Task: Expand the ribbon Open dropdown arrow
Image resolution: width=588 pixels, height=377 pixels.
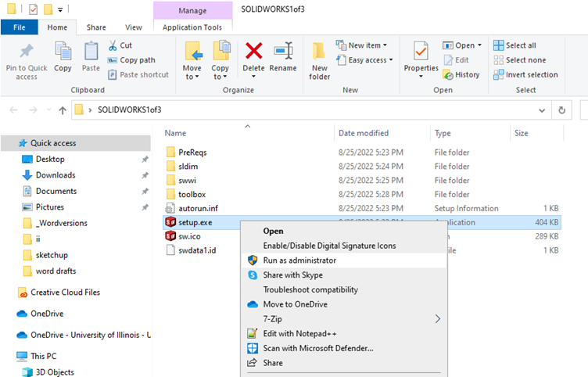Action: 479,45
